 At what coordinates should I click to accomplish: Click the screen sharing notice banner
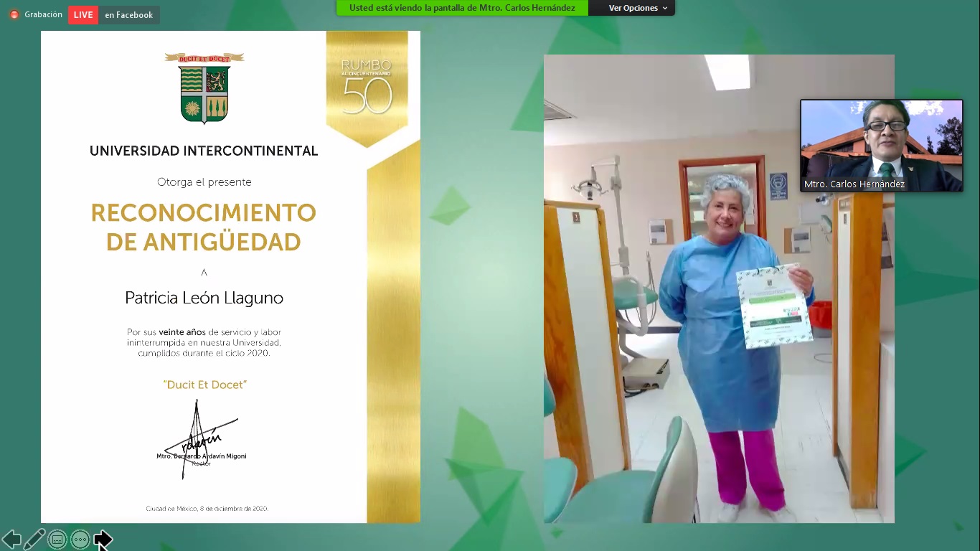pos(462,8)
